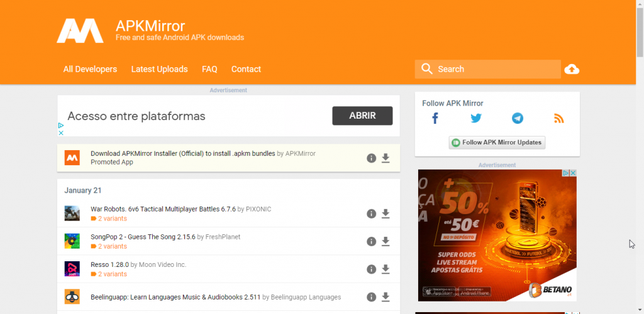This screenshot has height=314, width=644.
Task: Open the Betano advertisement banner
Action: [497, 235]
